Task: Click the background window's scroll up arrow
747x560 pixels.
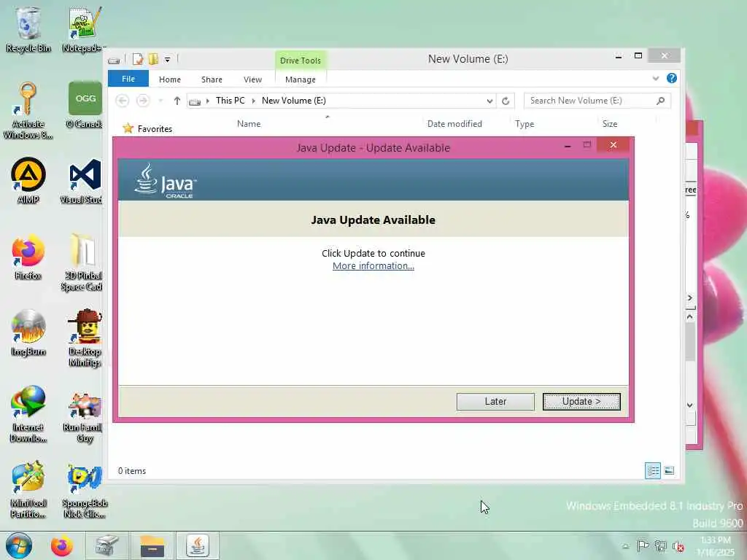Action: [690, 316]
